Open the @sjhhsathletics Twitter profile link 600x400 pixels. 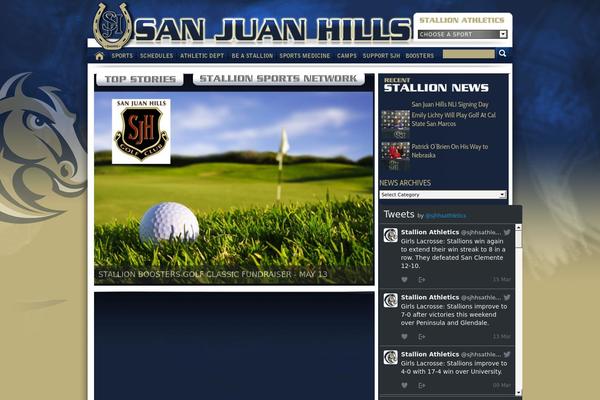pos(446,216)
